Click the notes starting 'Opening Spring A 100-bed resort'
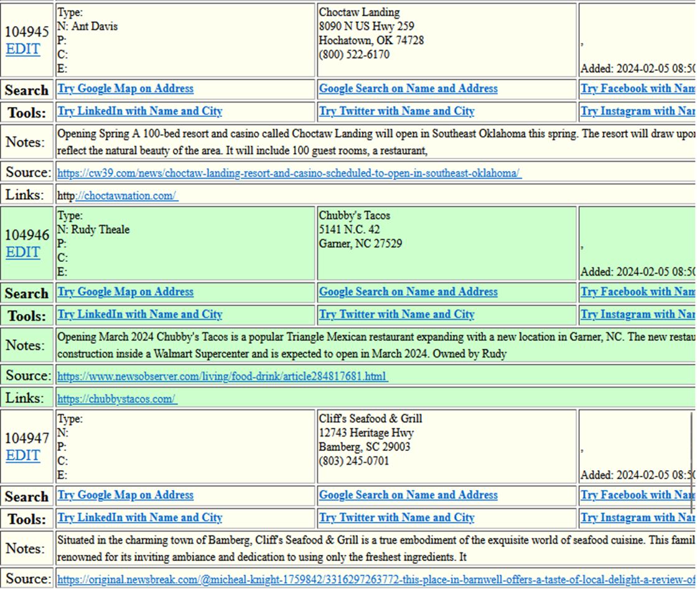Screen dimensions: 700x589 [x=376, y=142]
